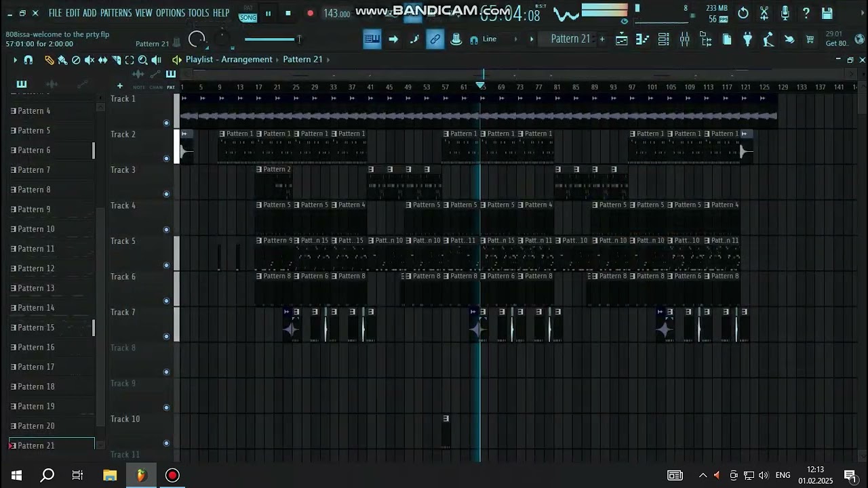Mute Track 1 using its green dot

pos(166,123)
